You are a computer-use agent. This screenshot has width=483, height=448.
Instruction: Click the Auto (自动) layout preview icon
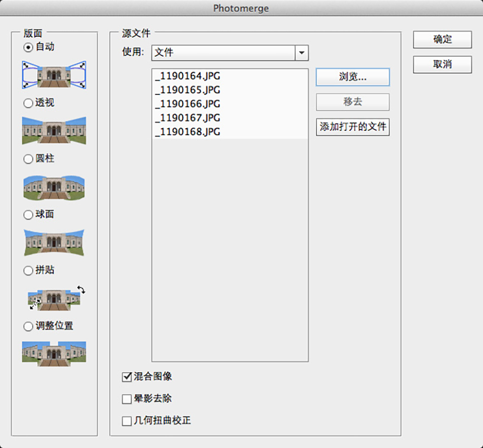click(54, 75)
